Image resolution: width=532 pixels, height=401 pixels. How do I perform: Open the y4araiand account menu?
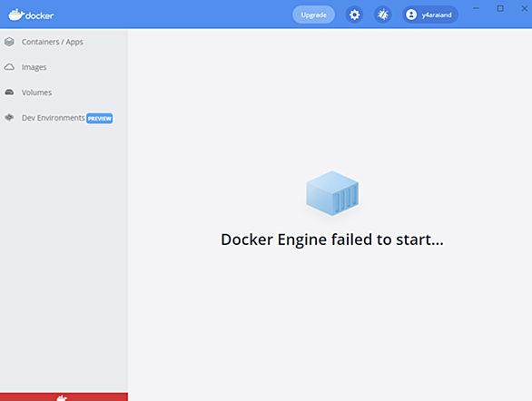(x=430, y=15)
